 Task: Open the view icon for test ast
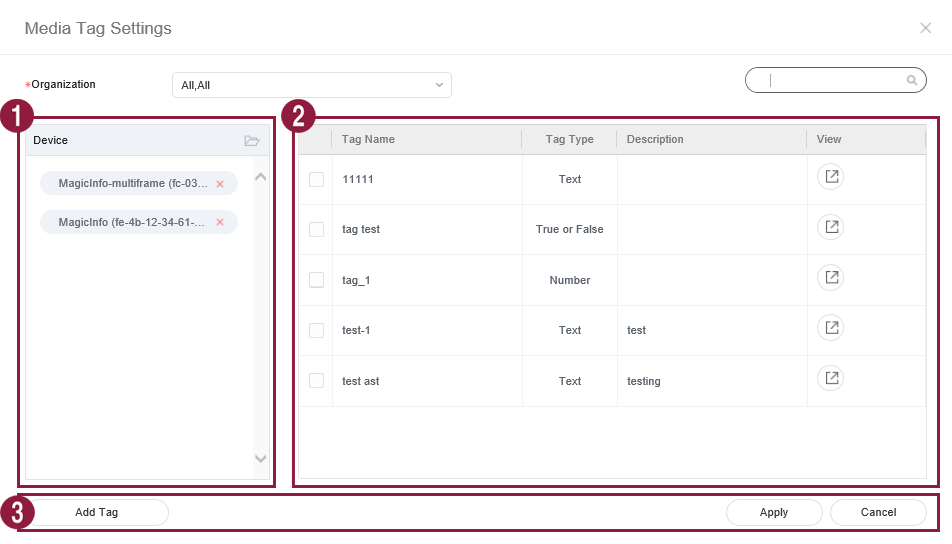point(830,377)
